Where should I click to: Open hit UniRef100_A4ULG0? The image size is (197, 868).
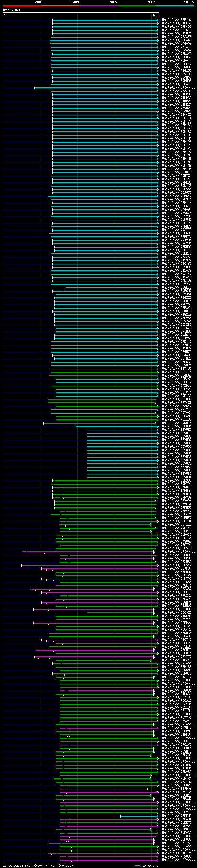click(177, 23)
